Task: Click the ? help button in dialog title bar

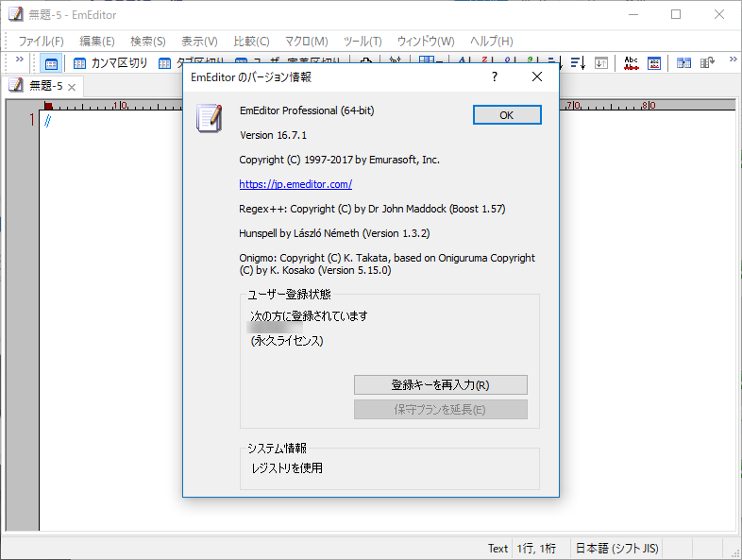Action: pos(495,76)
